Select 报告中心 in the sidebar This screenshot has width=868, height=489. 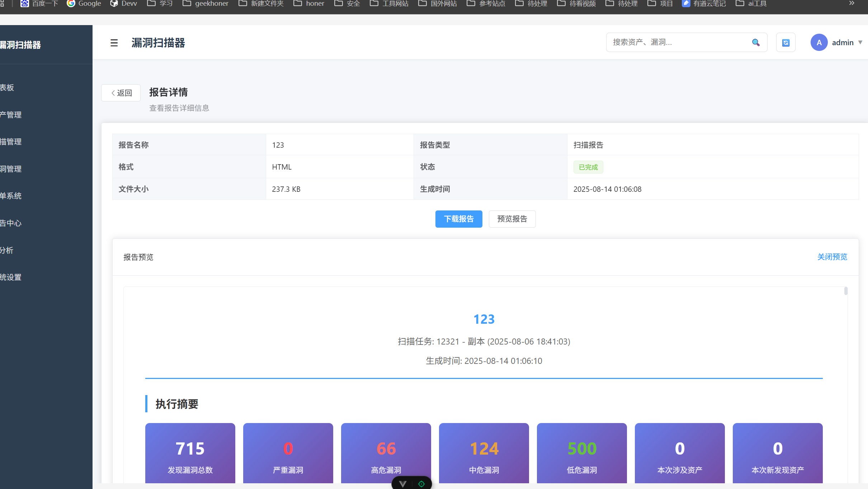click(11, 223)
